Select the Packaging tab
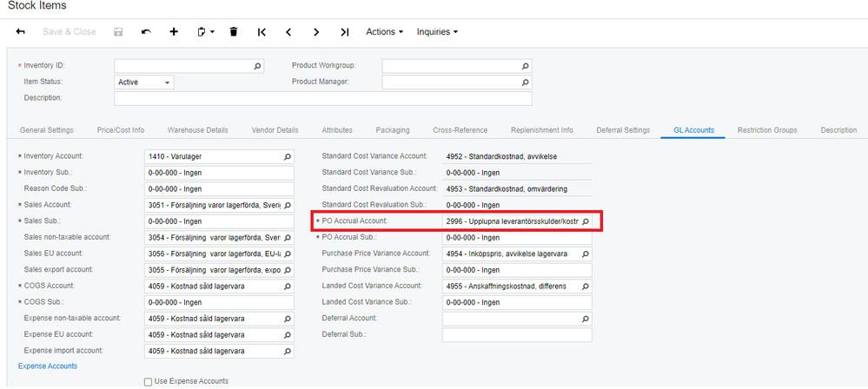This screenshot has width=868, height=389. point(393,130)
